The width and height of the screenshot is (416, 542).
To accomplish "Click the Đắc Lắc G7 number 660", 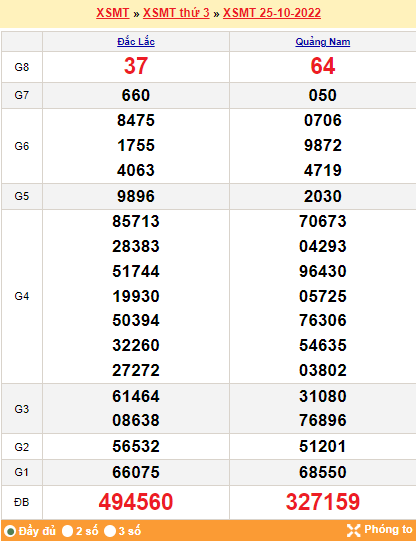I will (136, 95).
